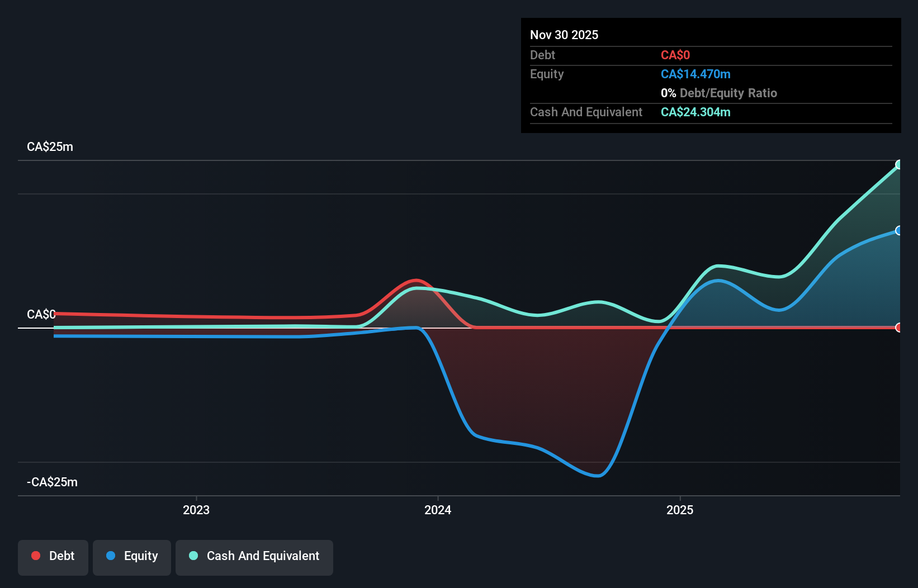The image size is (918, 588).
Task: Click the CA$14.470m equity value
Action: (x=695, y=74)
